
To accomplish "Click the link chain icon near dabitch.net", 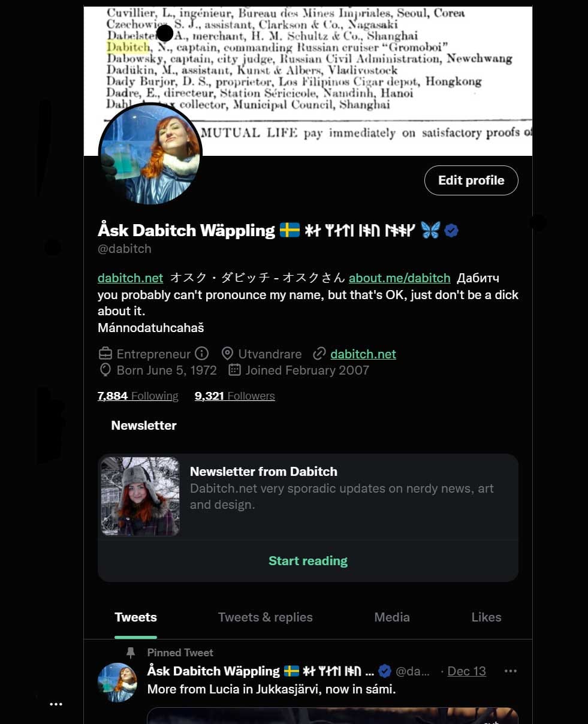I will click(x=319, y=354).
